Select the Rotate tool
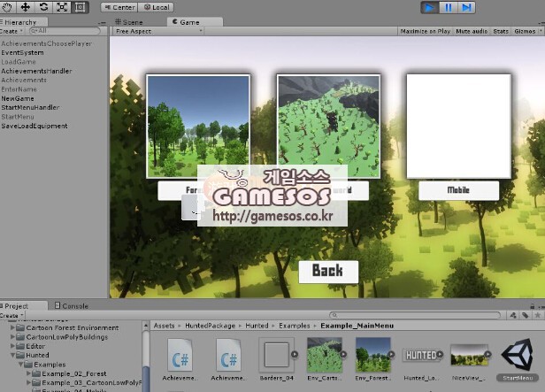545x392 pixels. pos(44,7)
